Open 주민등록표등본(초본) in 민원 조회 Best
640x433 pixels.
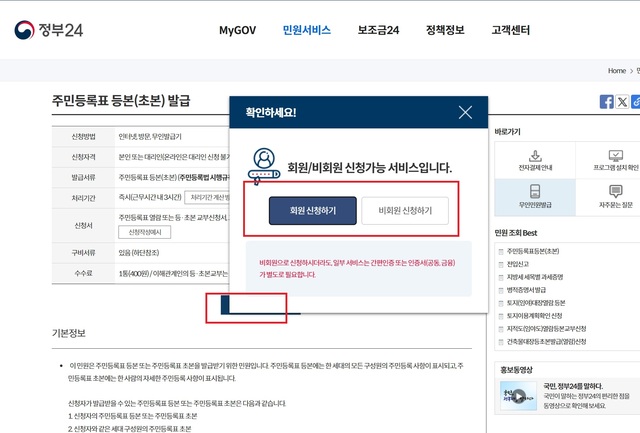(533, 251)
